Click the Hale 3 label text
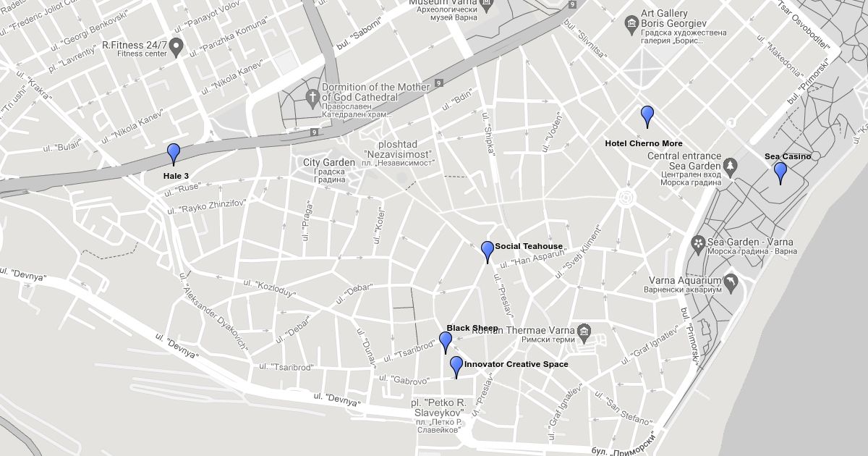 click(176, 176)
